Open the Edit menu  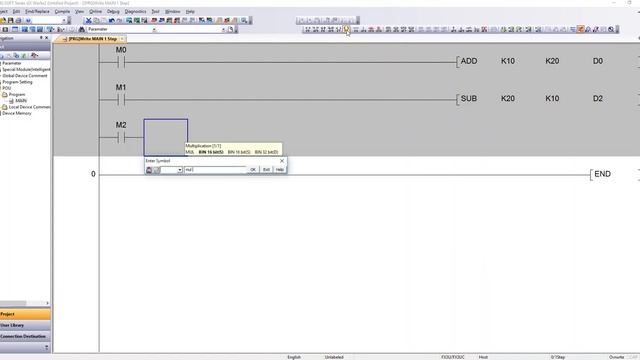(16, 11)
